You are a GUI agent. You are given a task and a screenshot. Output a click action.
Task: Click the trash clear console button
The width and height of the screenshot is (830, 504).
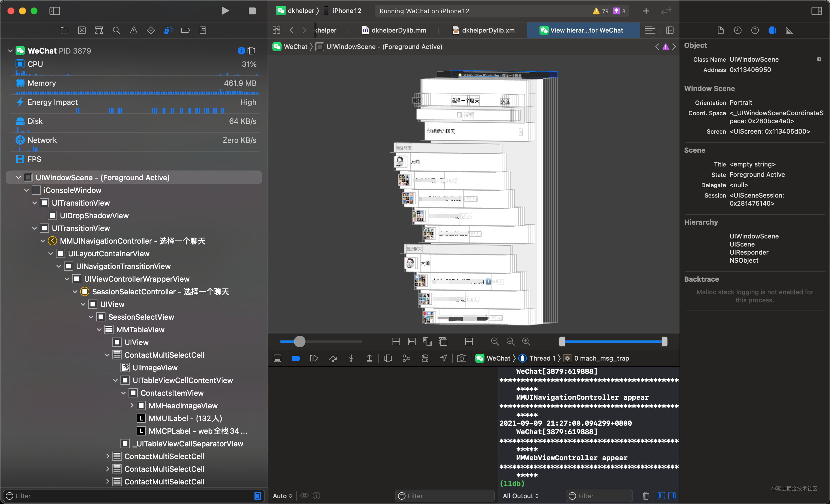[645, 496]
